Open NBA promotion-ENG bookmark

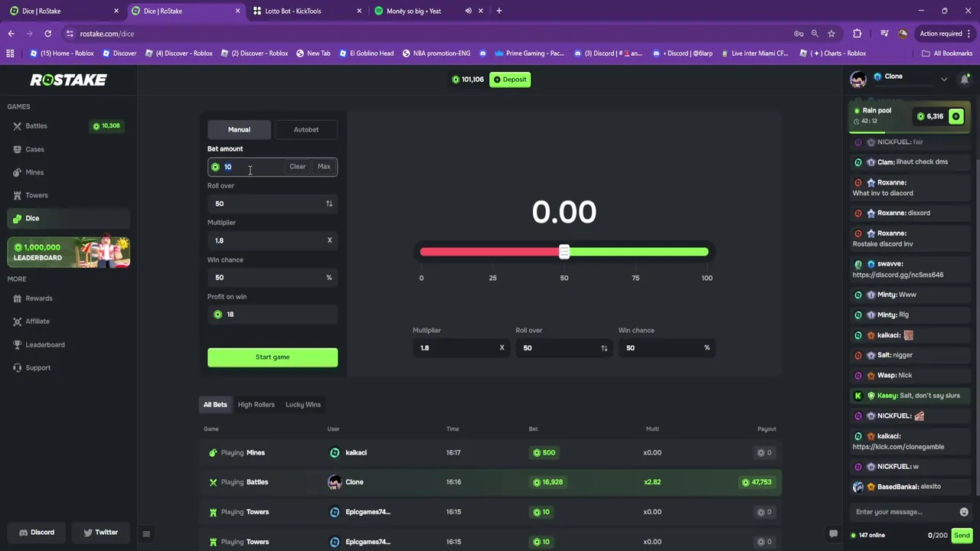tap(436, 54)
